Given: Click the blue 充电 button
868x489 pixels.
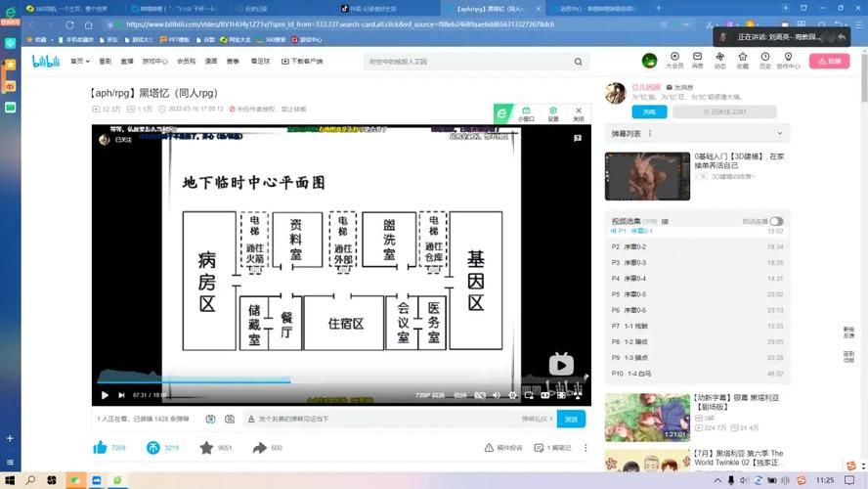Looking at the screenshot, I should pos(649,111).
